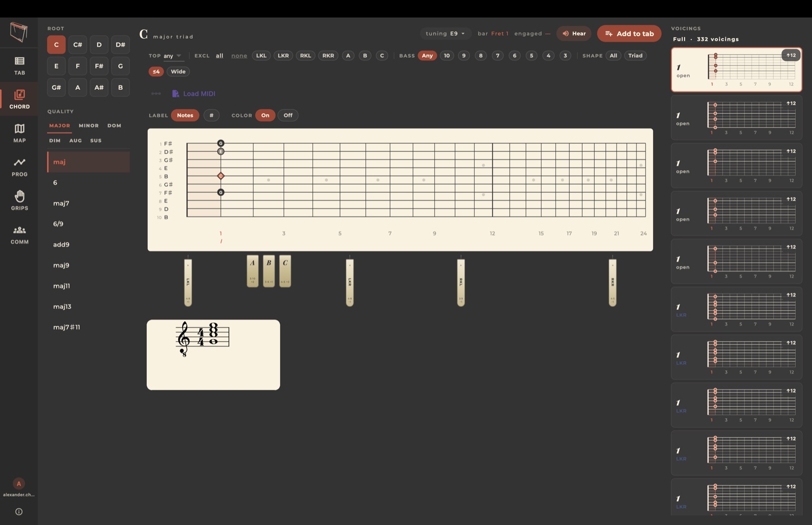The image size is (812, 525).
Task: Click the notation staff preview
Action: coord(213,354)
